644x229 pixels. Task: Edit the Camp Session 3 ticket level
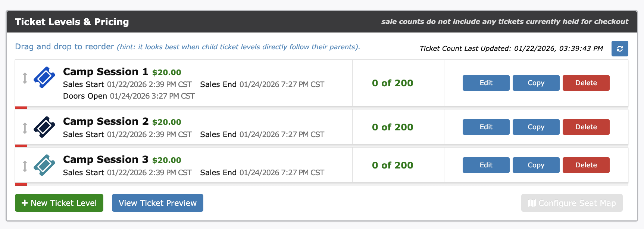[486, 165]
